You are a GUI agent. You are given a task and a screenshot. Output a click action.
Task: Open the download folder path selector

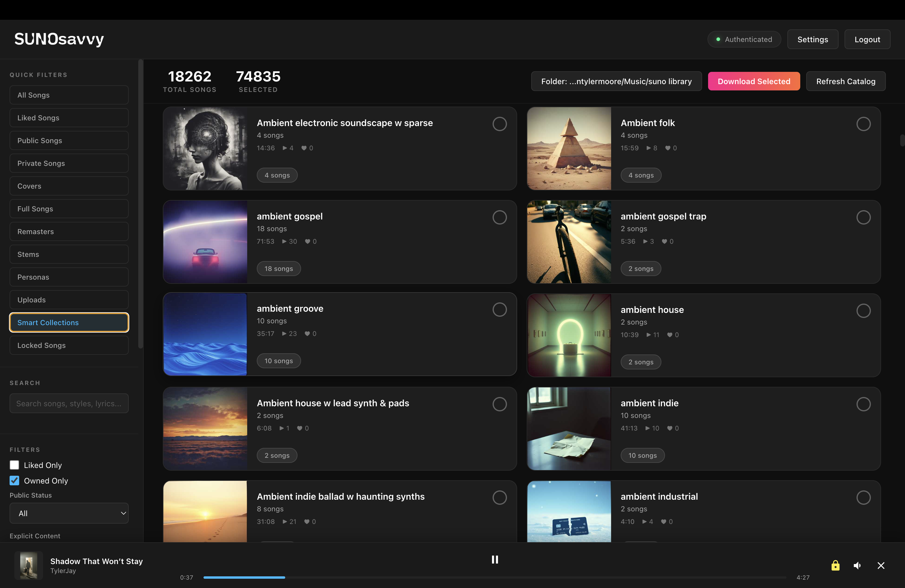pyautogui.click(x=616, y=81)
